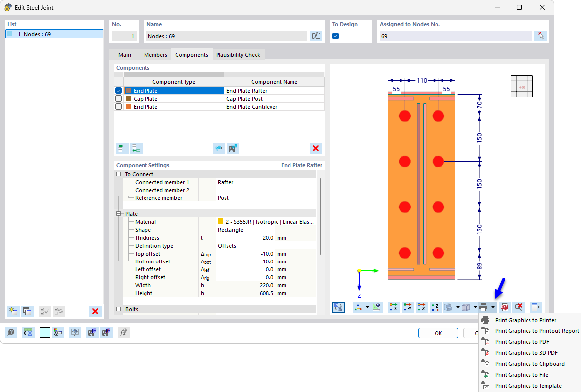Image resolution: width=581 pixels, height=392 pixels.
Task: Collapse the Plate settings group
Action: point(119,213)
